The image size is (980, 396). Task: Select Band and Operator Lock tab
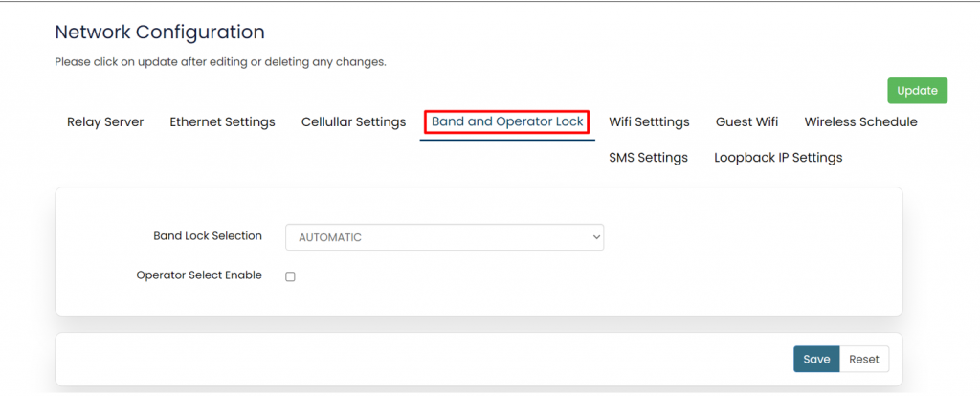click(x=507, y=121)
